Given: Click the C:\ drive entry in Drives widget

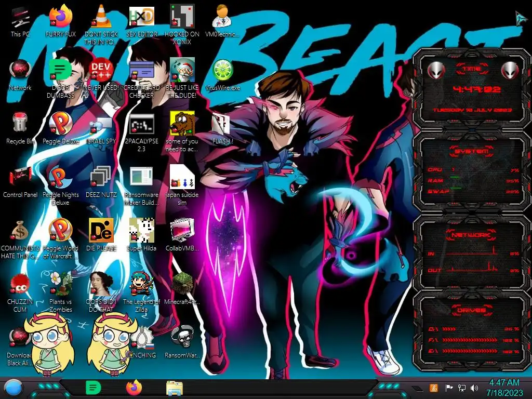Looking at the screenshot, I should [474, 329].
